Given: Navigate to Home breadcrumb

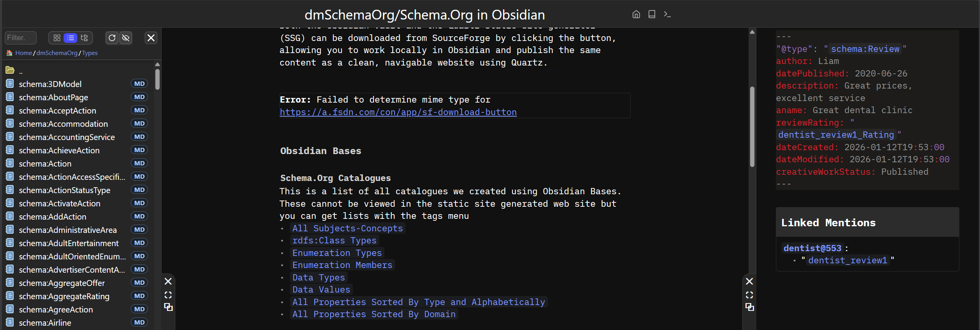Looking at the screenshot, I should pos(23,53).
